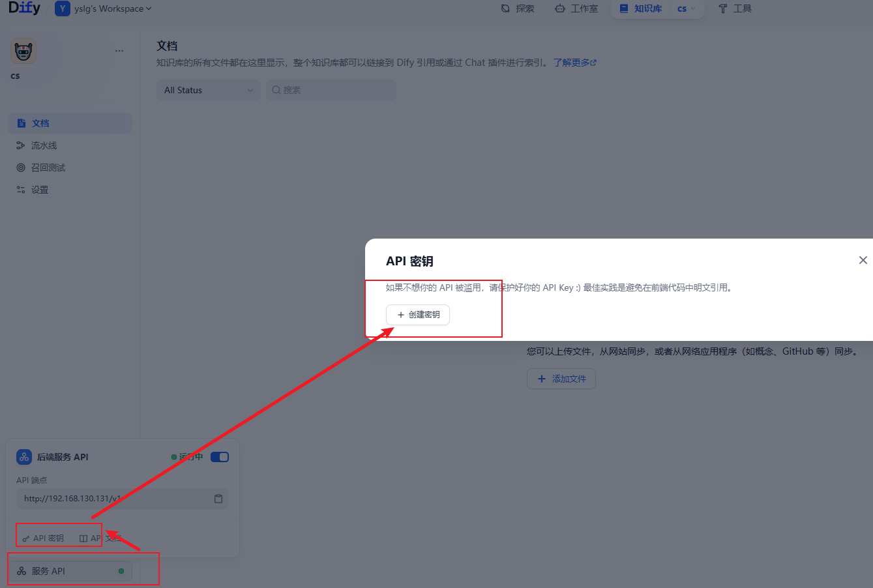Click the Dify logo

[24, 8]
